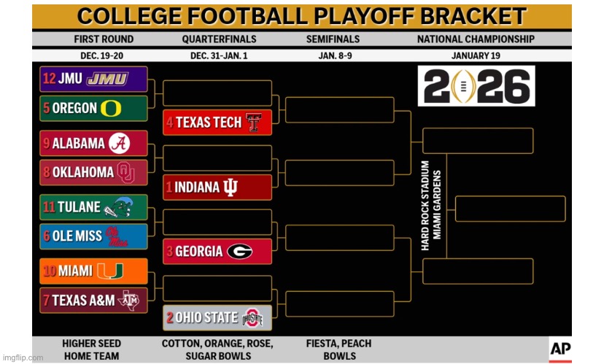Click the Texas Tech double-T logo
This screenshot has height=364, width=604.
[x=253, y=123]
